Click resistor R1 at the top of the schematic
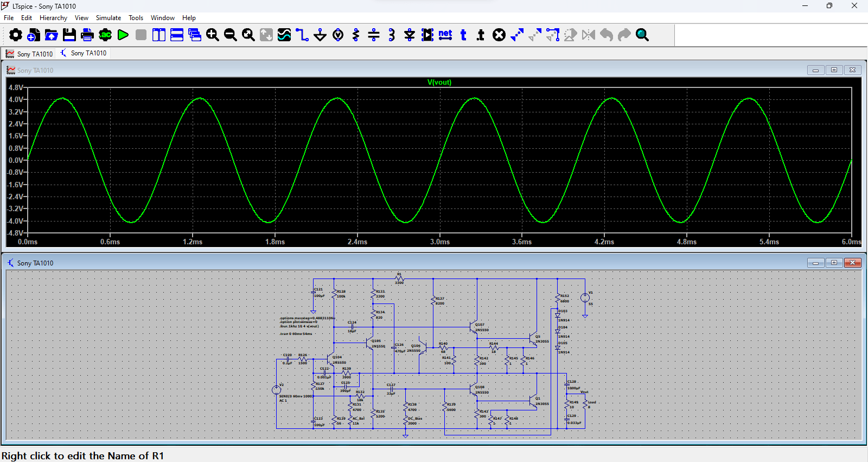 (399, 279)
